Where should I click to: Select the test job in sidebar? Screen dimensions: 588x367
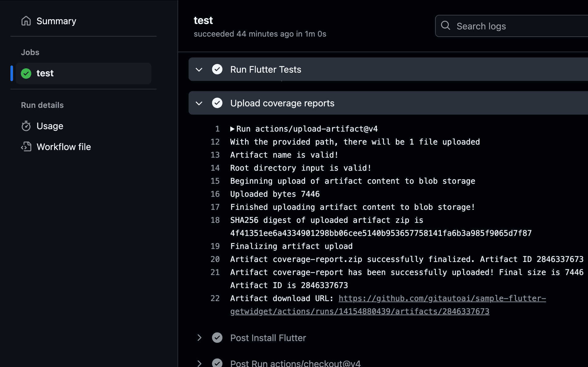tap(45, 73)
